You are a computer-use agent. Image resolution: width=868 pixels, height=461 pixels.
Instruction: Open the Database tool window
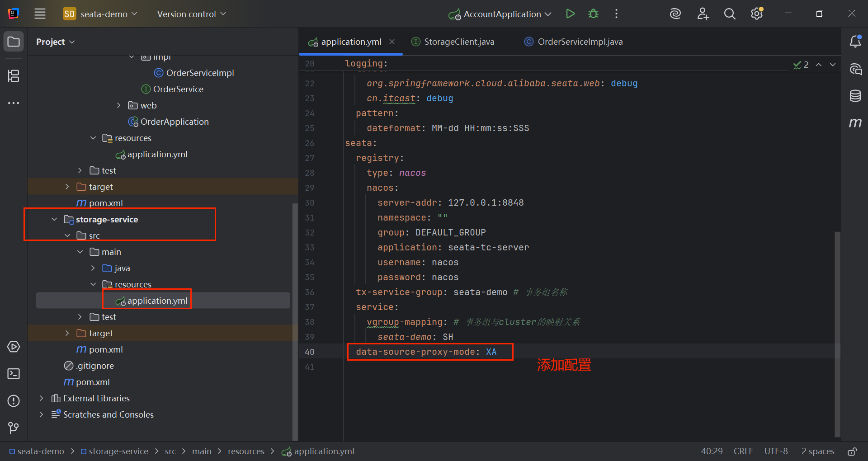[855, 96]
